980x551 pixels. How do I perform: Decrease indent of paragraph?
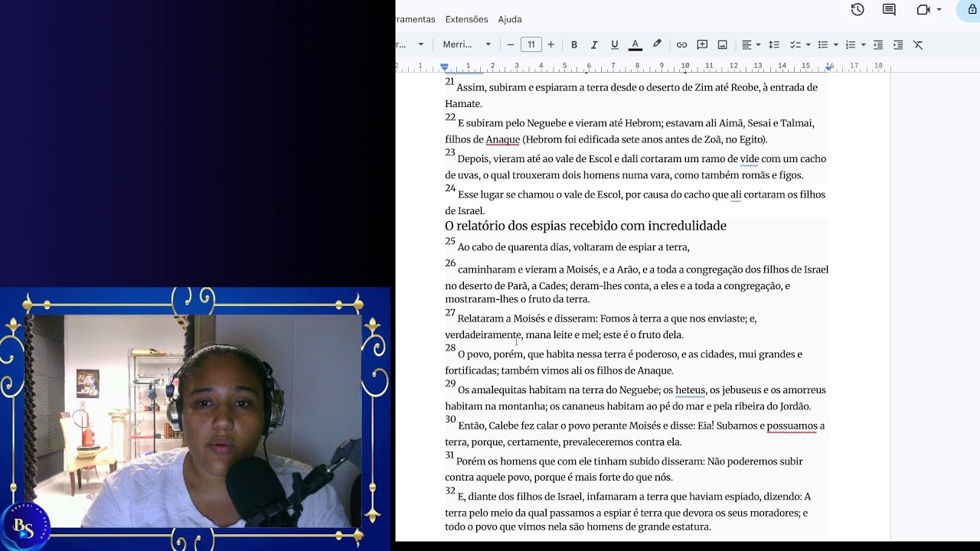click(x=878, y=44)
